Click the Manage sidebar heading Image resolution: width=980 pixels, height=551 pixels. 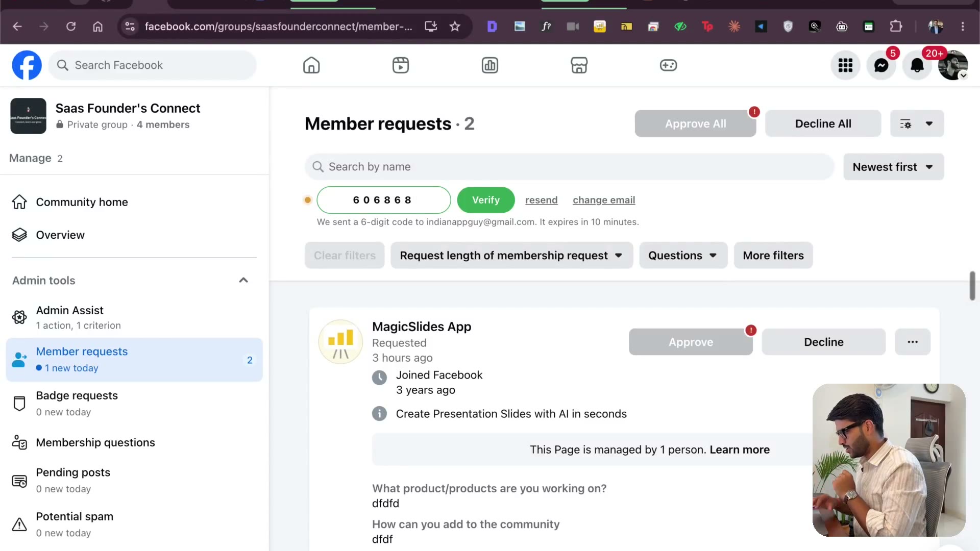(30, 158)
